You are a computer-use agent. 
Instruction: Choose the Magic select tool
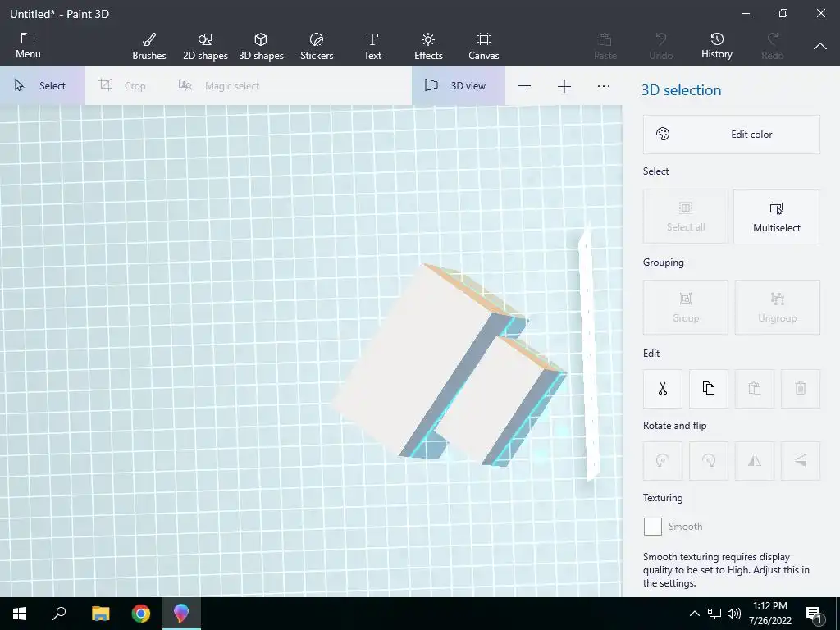(x=218, y=85)
